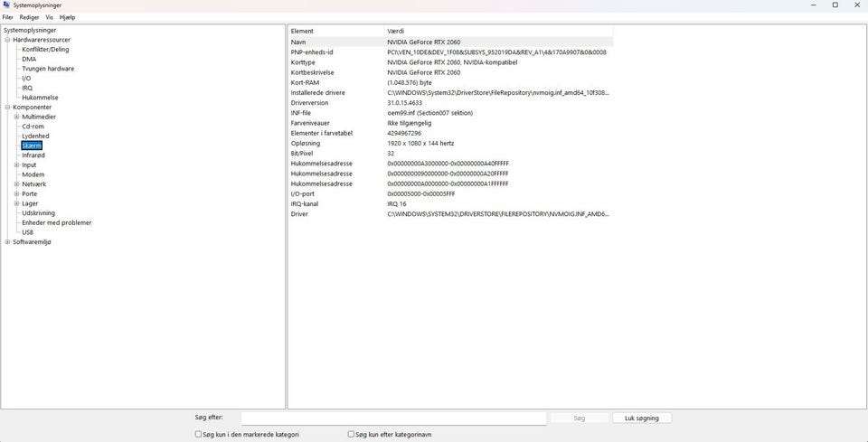Viewport: 868px width, 442px height.
Task: Open the Rediger menu
Action: click(x=29, y=17)
